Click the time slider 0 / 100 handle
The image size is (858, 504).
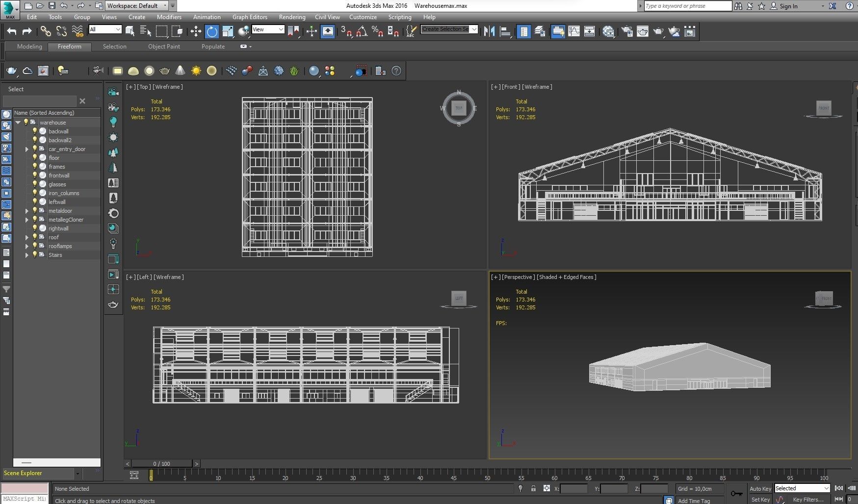(x=162, y=463)
